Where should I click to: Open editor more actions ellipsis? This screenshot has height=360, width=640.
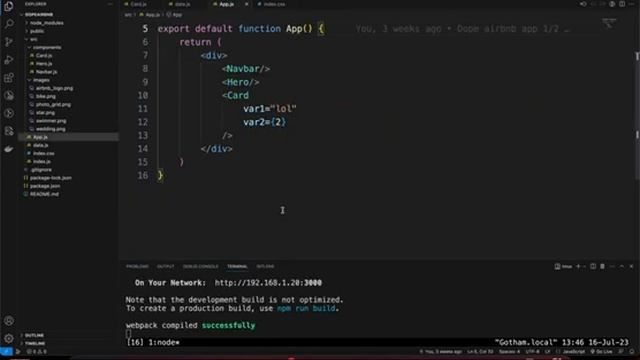point(631,4)
